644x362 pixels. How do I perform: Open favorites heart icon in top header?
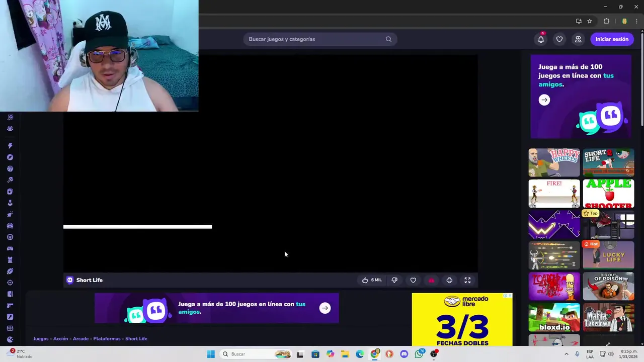click(559, 39)
